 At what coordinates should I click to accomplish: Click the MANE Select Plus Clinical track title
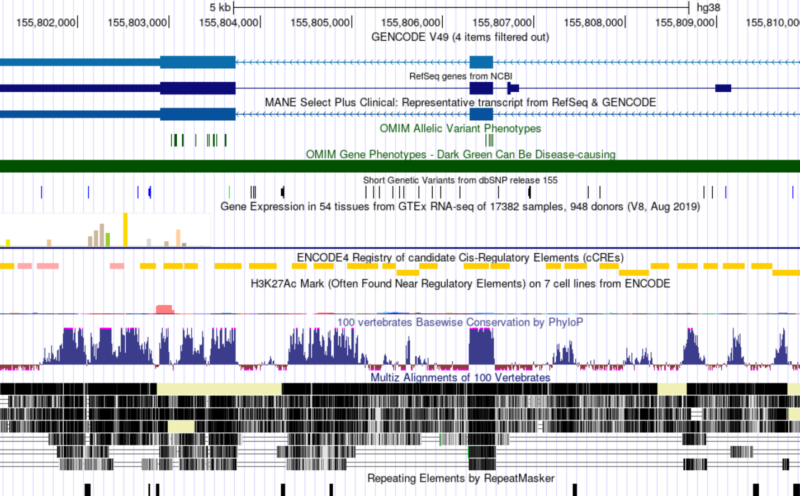click(x=460, y=103)
